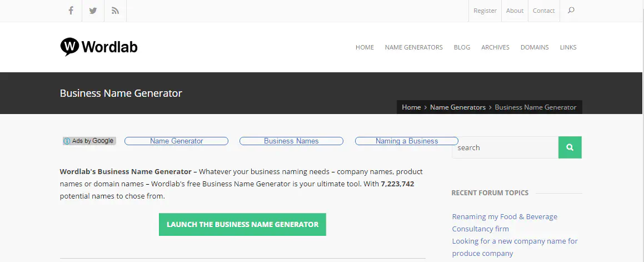Click the Name Generator ad link

[176, 141]
